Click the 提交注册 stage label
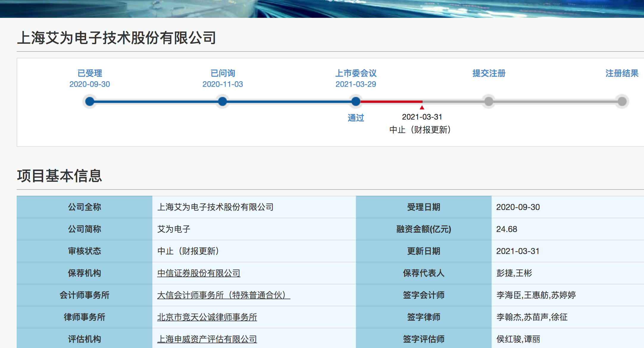644x348 pixels. point(489,73)
